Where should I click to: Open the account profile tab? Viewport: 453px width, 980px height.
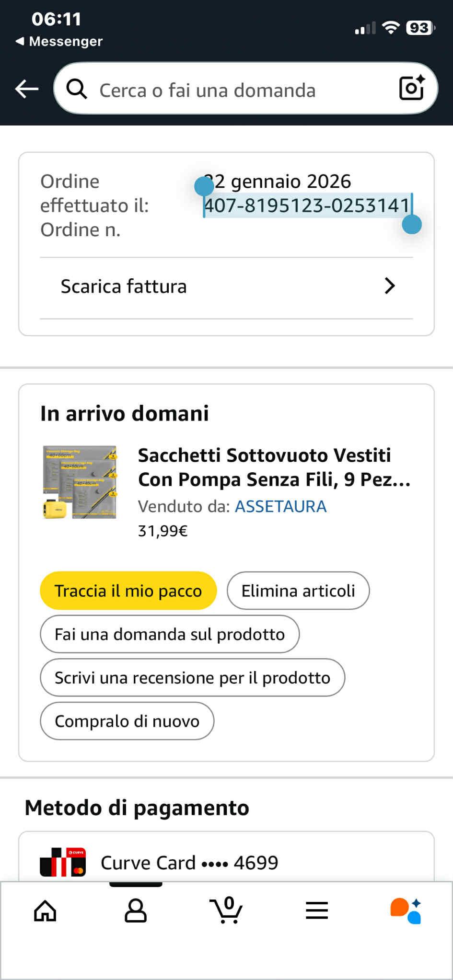coord(136,910)
